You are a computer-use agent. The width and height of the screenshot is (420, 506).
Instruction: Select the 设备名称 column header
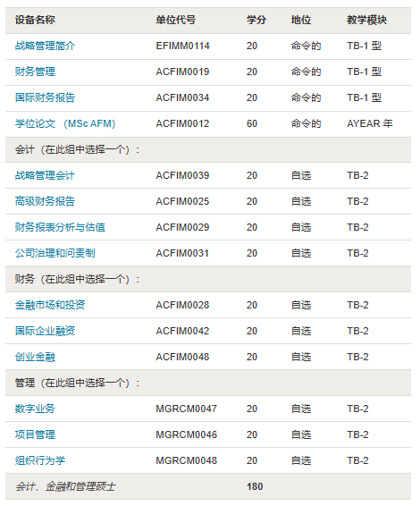(x=35, y=20)
